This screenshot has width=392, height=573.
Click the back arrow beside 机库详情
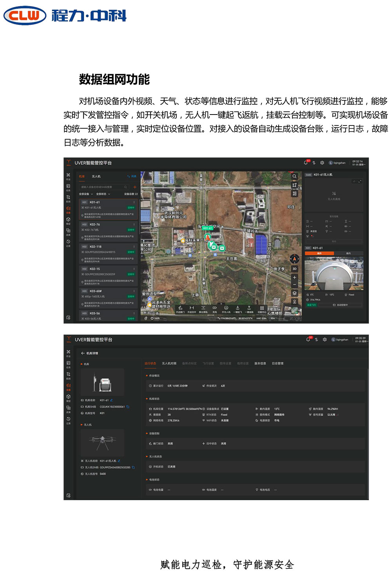tap(83, 353)
